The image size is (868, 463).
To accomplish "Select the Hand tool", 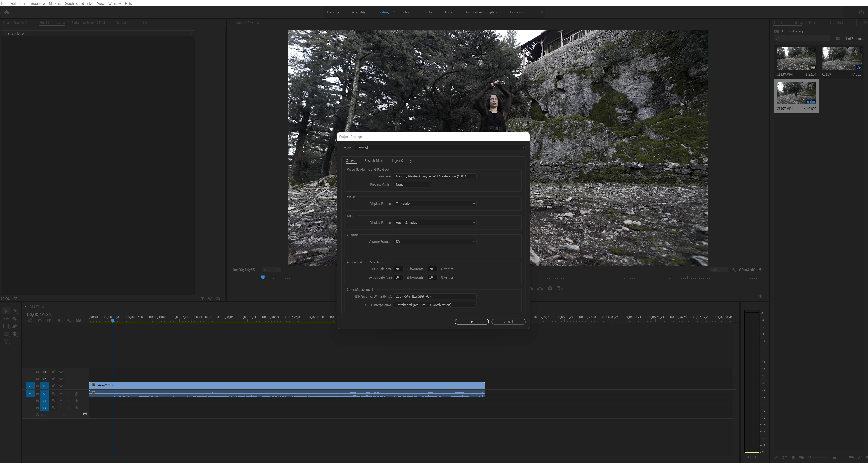I will [14, 334].
